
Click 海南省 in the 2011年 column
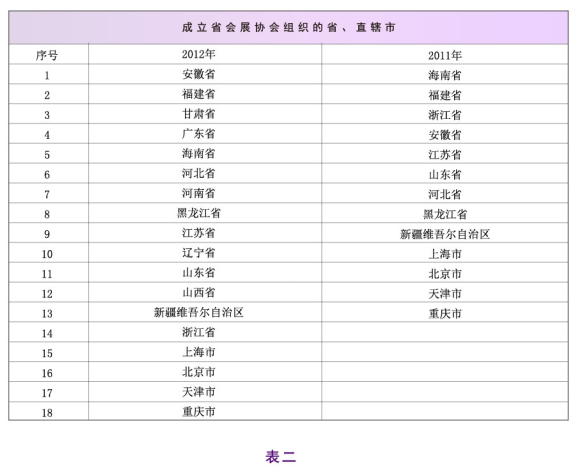pos(445,75)
